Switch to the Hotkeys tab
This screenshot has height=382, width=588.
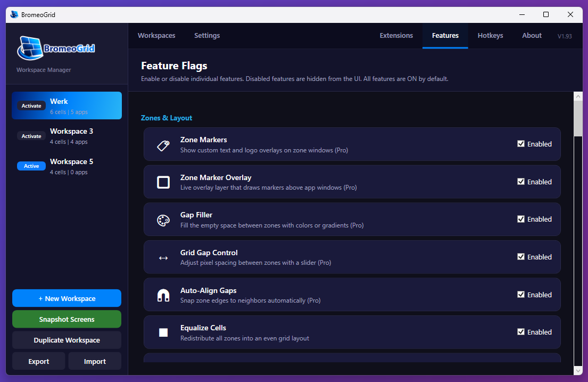tap(490, 35)
